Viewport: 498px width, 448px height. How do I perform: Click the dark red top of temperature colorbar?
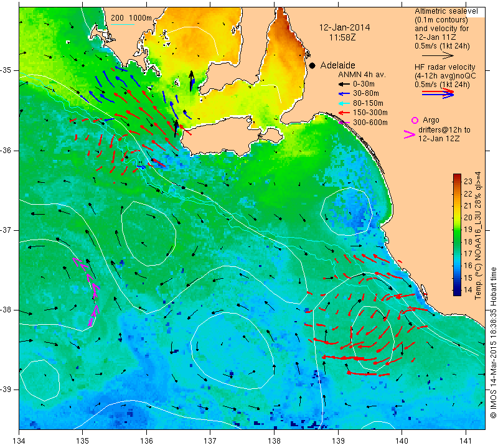[x=457, y=177]
